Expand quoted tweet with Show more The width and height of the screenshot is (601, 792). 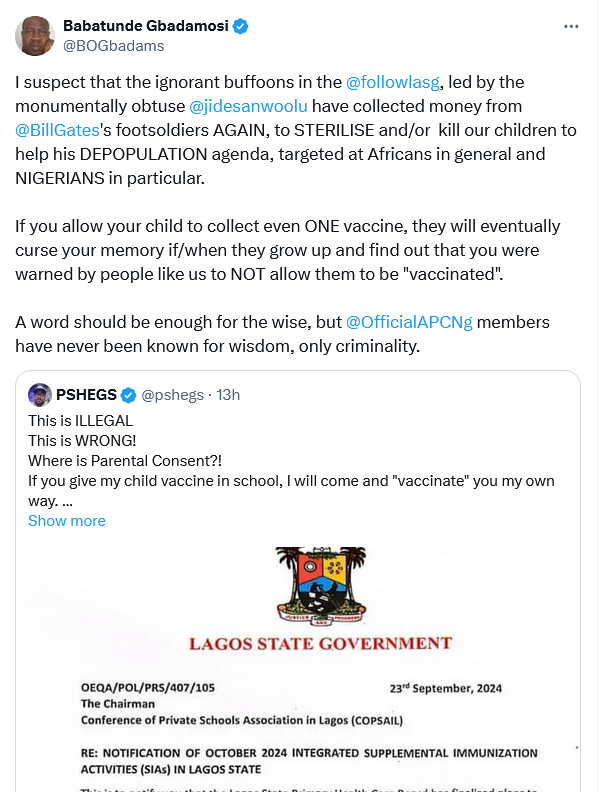(66, 520)
